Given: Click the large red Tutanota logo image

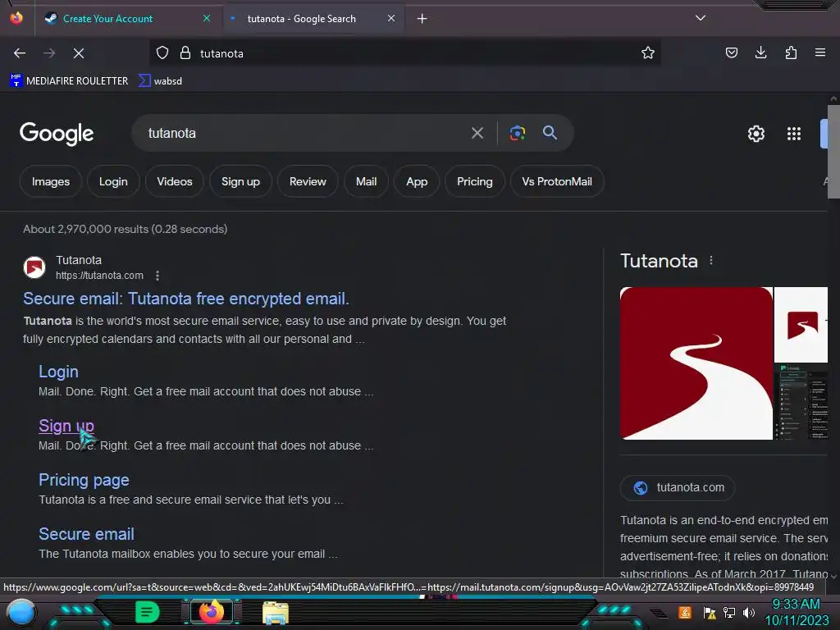Looking at the screenshot, I should point(696,363).
